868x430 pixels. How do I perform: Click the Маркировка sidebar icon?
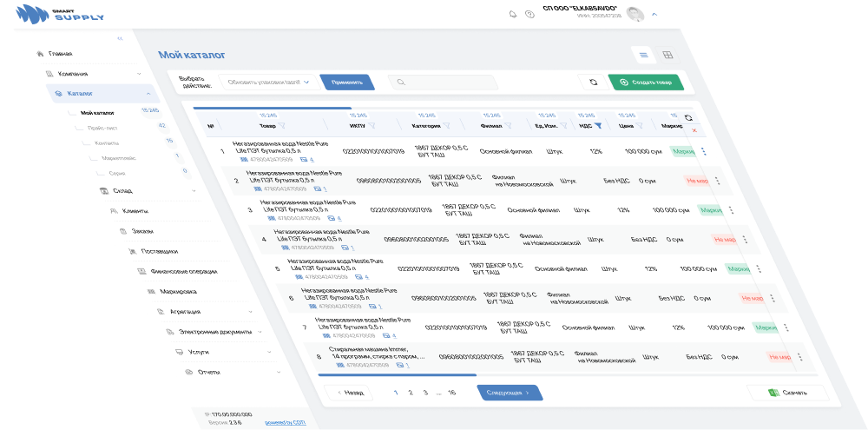click(150, 292)
